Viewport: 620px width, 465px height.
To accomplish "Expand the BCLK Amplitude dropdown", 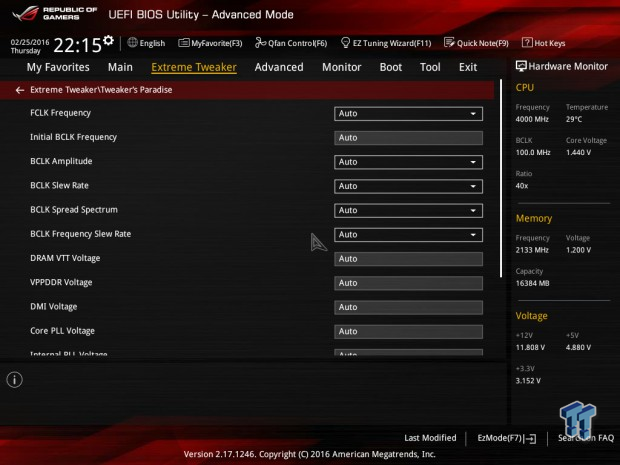I will tap(408, 162).
